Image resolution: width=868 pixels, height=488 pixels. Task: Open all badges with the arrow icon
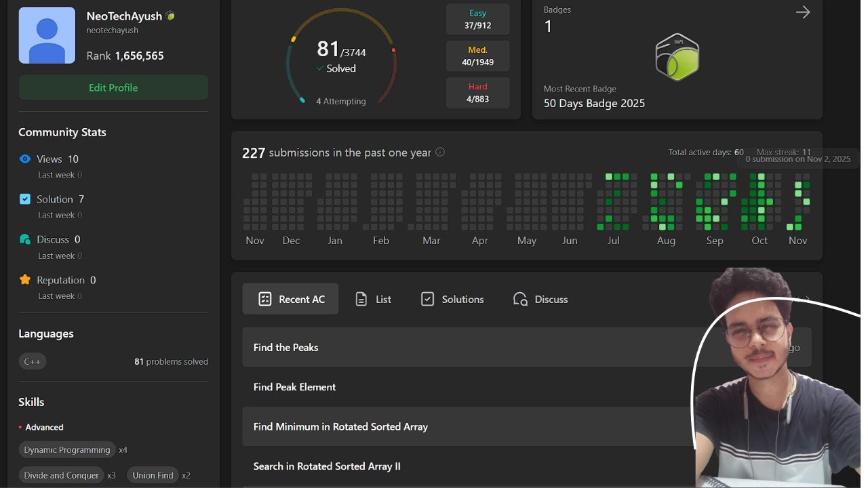pyautogui.click(x=803, y=12)
